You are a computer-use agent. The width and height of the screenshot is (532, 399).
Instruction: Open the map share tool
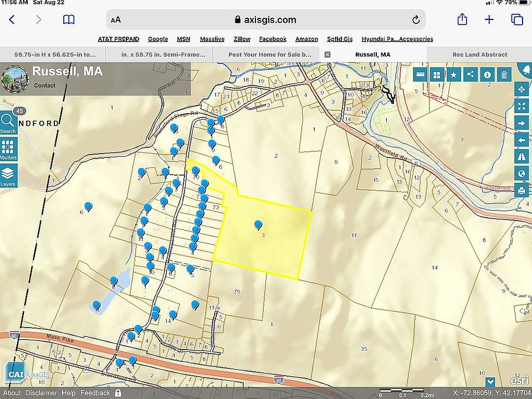(470, 74)
